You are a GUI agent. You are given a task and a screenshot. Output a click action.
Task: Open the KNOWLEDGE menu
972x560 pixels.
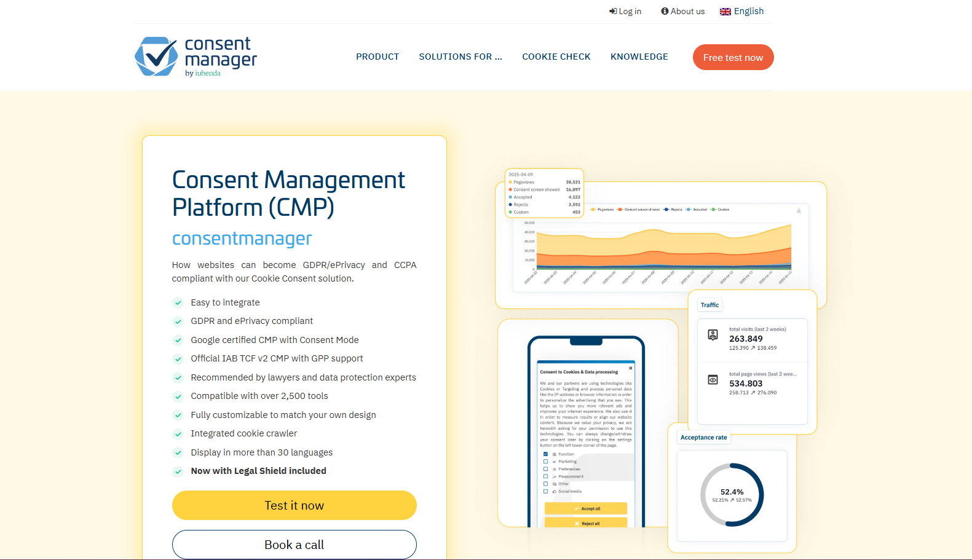click(639, 57)
